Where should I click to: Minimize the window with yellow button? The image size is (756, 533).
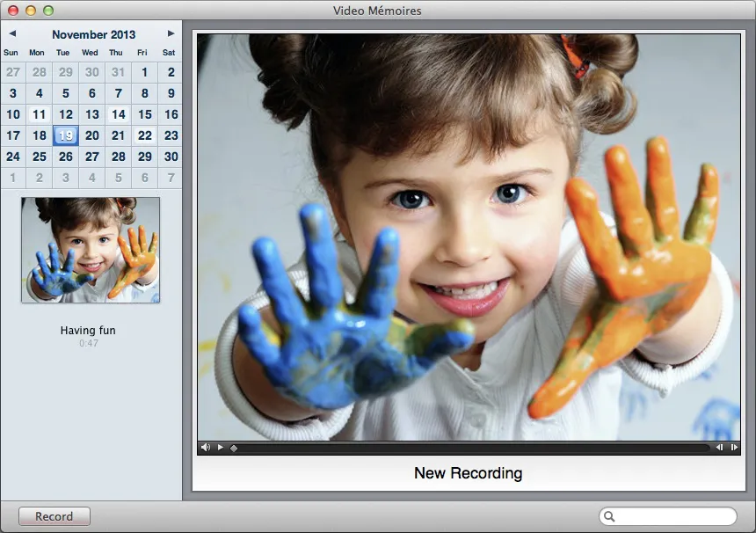31,11
